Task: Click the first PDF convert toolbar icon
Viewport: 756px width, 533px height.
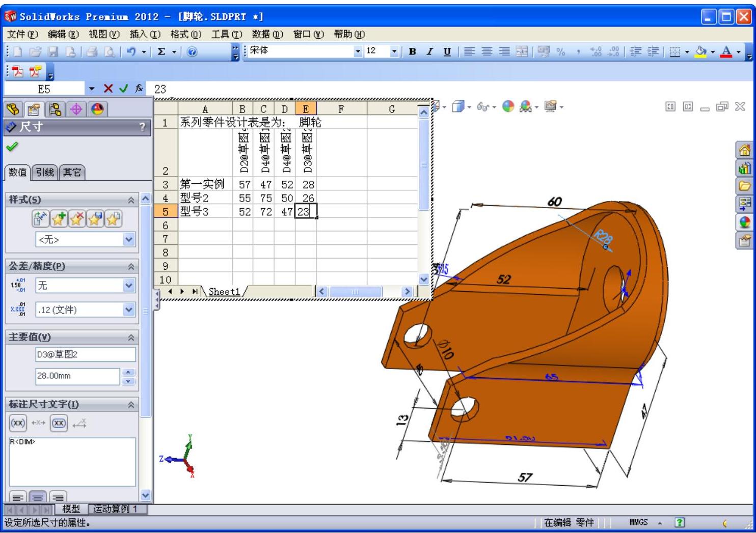Action: click(x=18, y=71)
